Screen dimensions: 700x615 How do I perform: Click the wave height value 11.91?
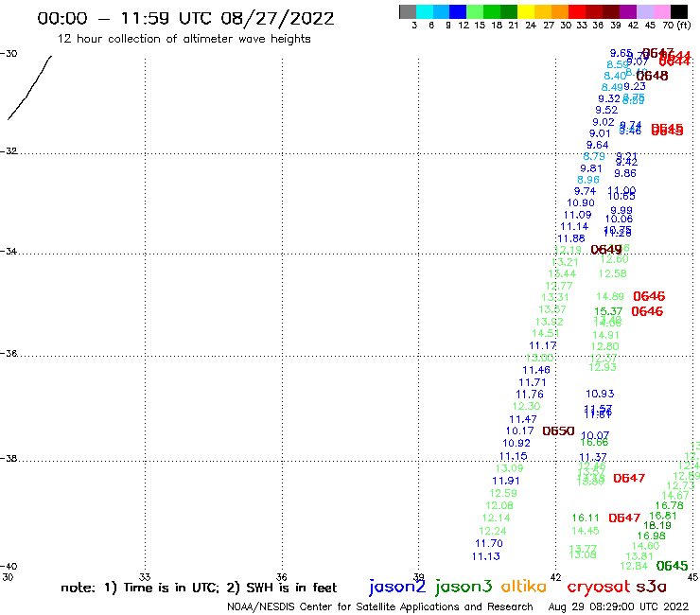506,481
